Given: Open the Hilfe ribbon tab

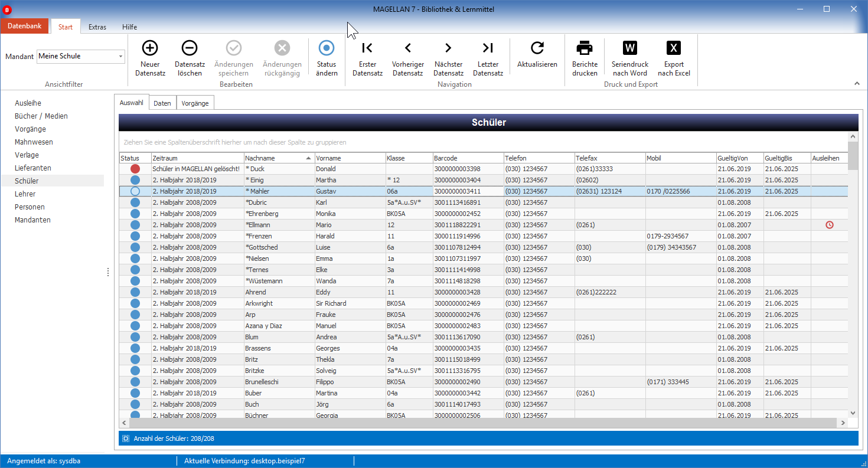Looking at the screenshot, I should 130,27.
